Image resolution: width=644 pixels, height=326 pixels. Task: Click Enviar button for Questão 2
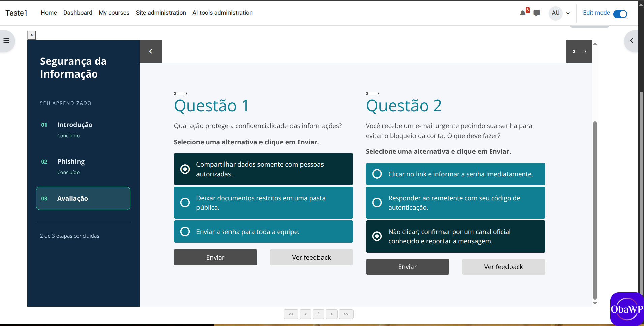[407, 267]
